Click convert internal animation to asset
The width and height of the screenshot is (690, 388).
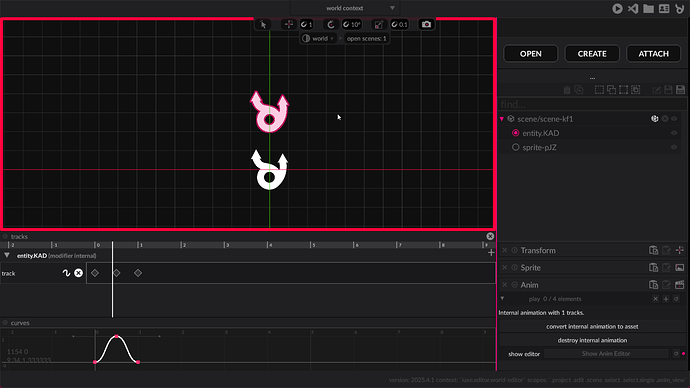point(592,326)
